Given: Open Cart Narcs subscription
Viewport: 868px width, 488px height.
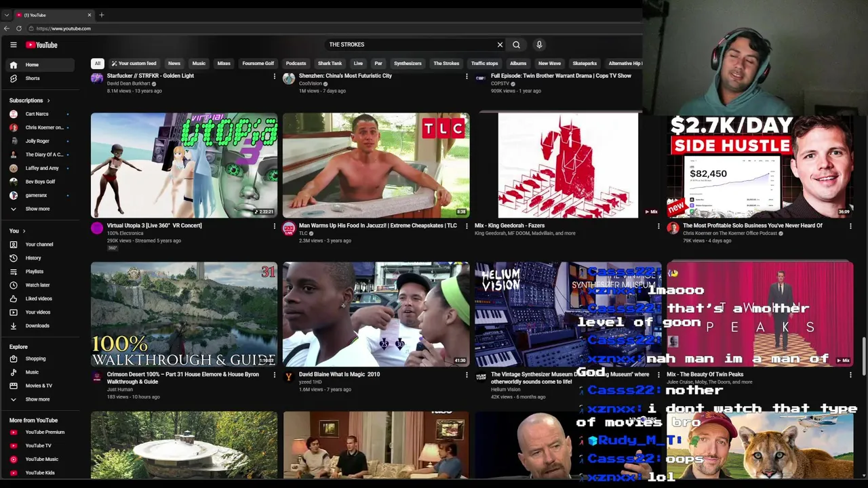Looking at the screenshot, I should tap(41, 114).
